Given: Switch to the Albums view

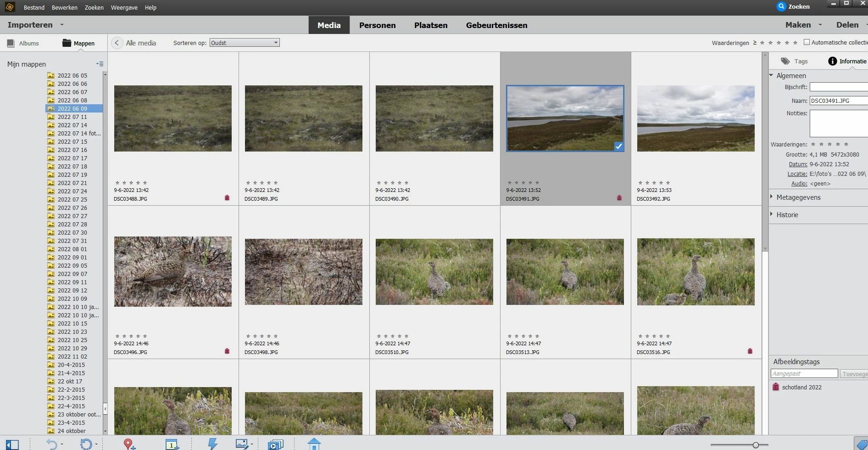Looking at the screenshot, I should pyautogui.click(x=23, y=43).
